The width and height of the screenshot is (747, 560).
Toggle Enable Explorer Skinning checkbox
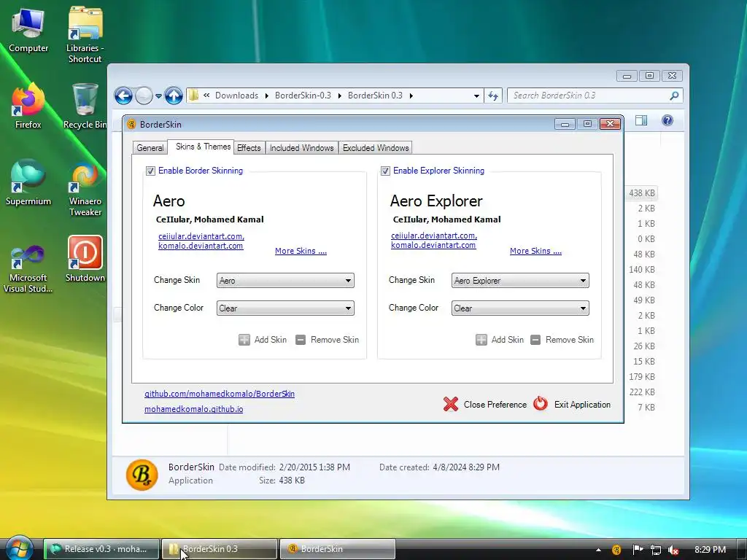coord(385,171)
